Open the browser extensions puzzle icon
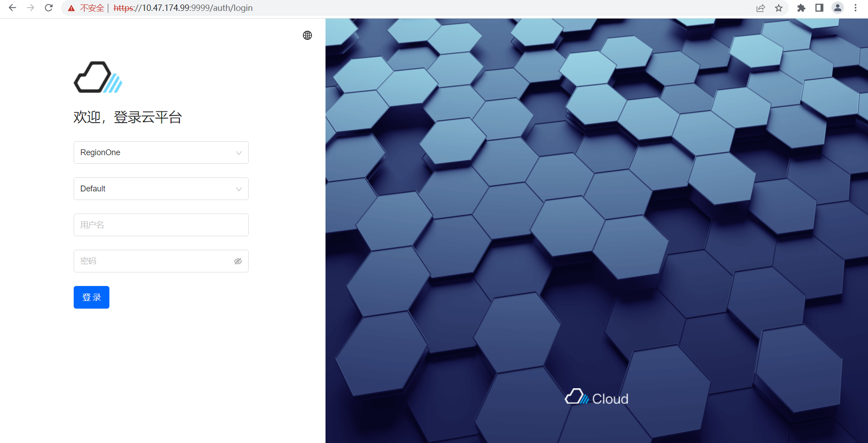Image resolution: width=868 pixels, height=443 pixels. [801, 8]
